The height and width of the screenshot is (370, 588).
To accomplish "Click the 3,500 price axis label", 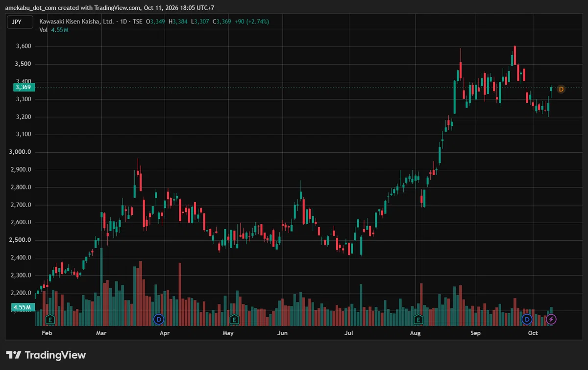I will 24,64.
